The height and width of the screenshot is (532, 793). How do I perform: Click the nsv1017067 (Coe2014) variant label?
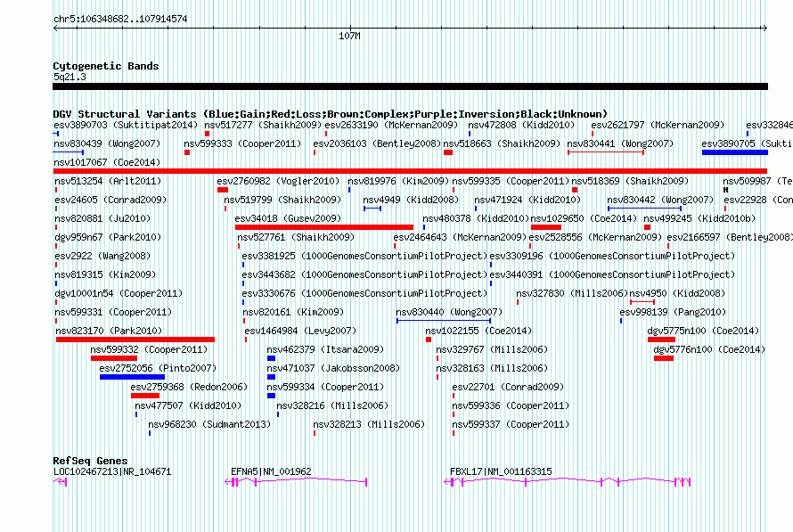tap(107, 162)
